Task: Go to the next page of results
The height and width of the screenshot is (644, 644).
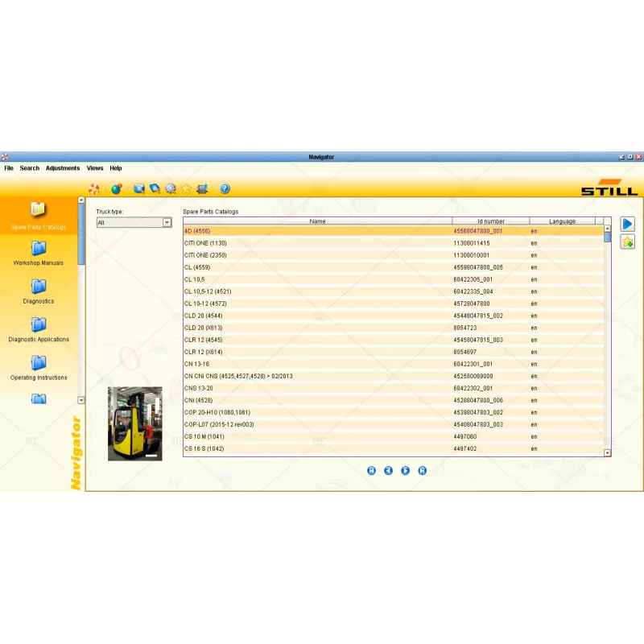Action: 406,471
